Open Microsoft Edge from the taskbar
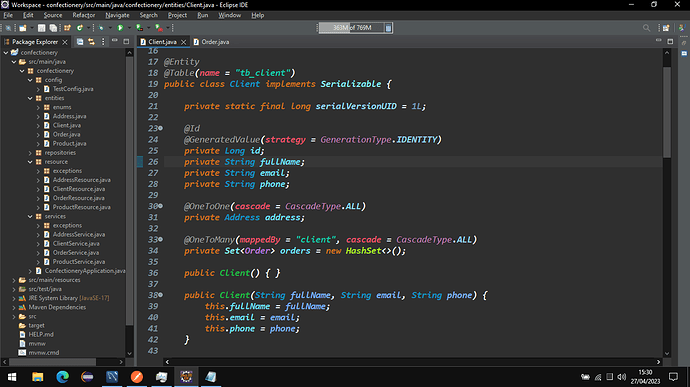This screenshot has width=690, height=387. [62, 377]
